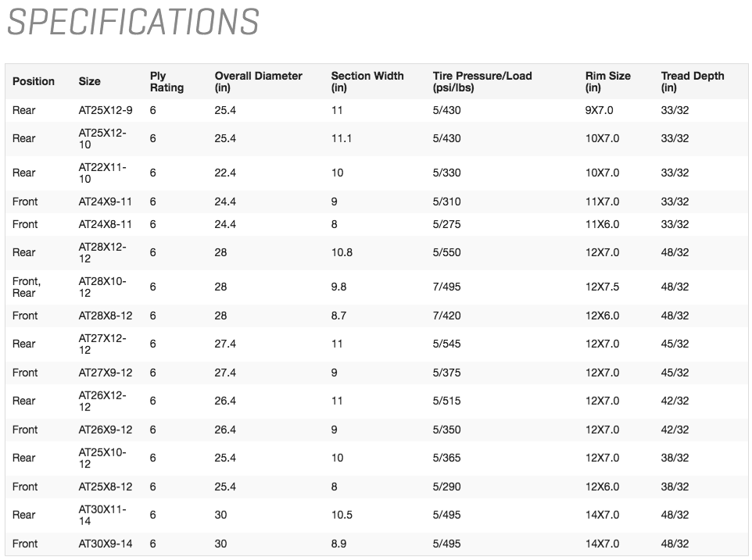Viewport: 752px width, 560px height.
Task: Select the 9X7.0 rim size cell
Action: [599, 110]
